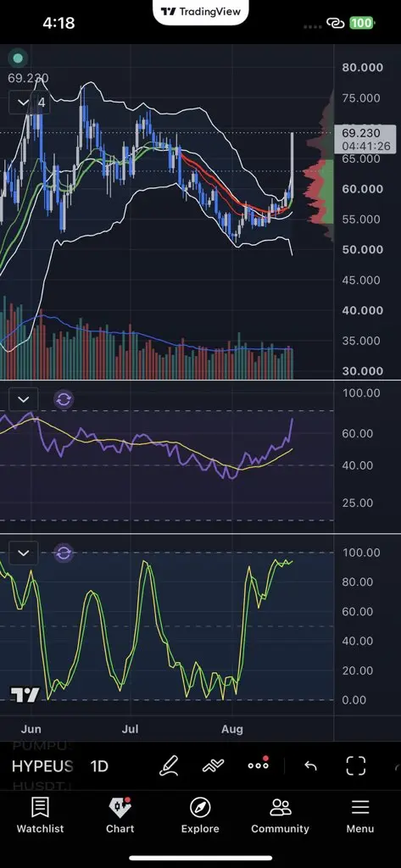Open the Watchlist tab
The height and width of the screenshot is (868, 401).
[40, 815]
